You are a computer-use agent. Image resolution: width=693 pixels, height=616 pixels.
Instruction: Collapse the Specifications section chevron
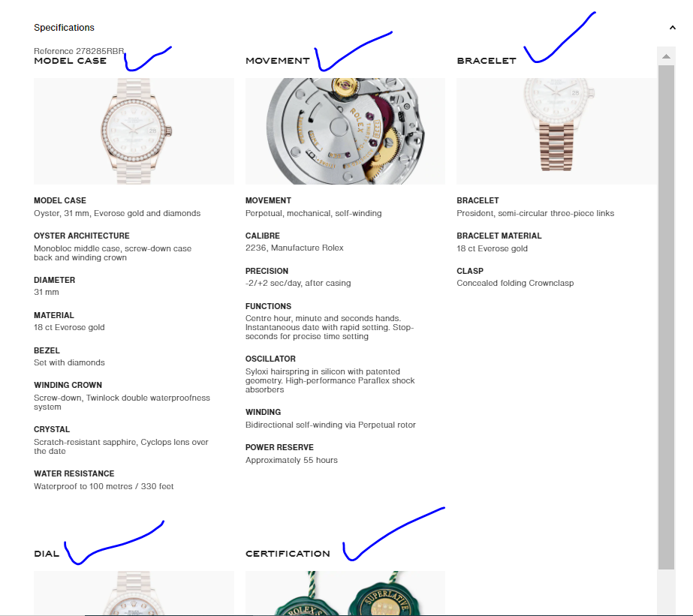(x=672, y=27)
